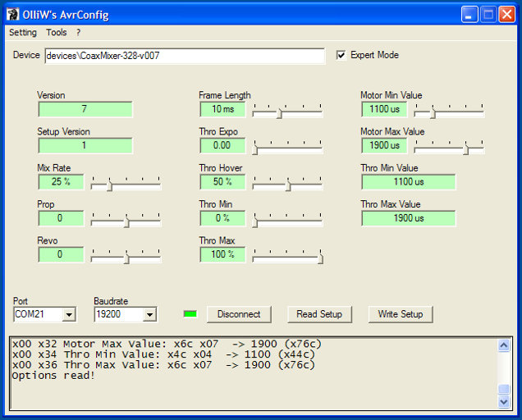Click the Write Setup button

pyautogui.click(x=401, y=314)
